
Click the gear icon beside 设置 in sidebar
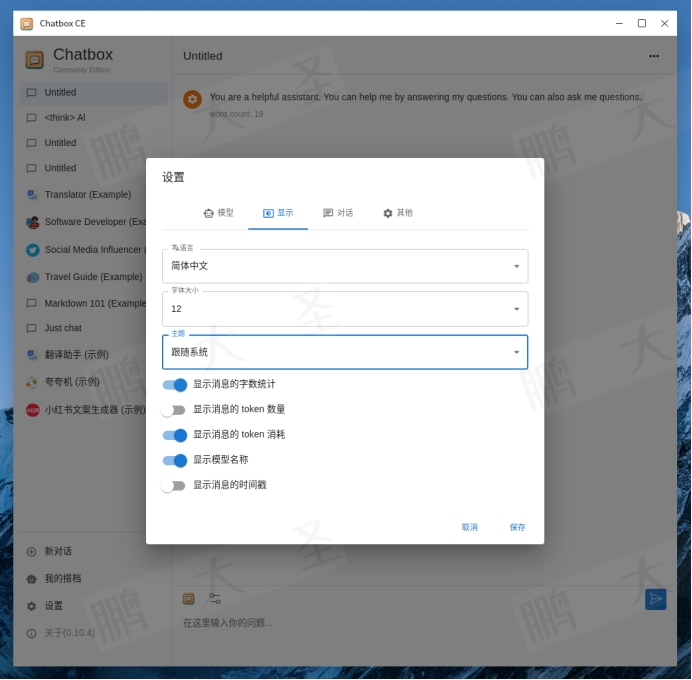coord(31,607)
